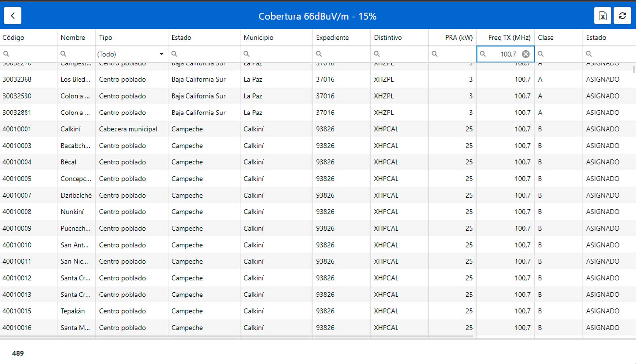Viewport: 636px width, 364px height.
Task: Click Baja California Sur in row 30032530
Action: tap(204, 96)
